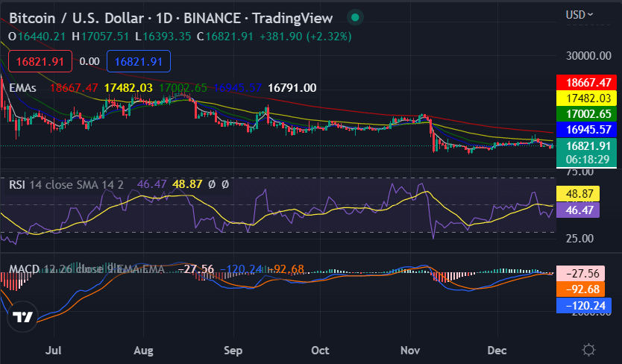Click the open price O16440.21 value

[37, 37]
